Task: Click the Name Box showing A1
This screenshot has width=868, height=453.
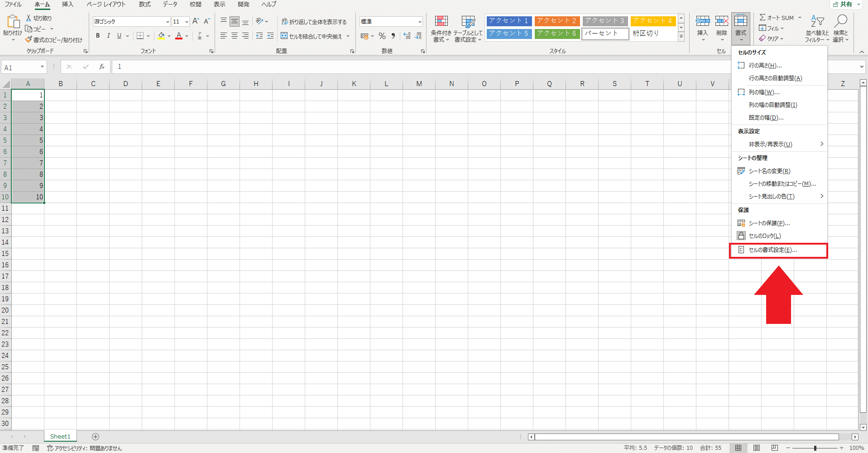Action: coord(24,67)
